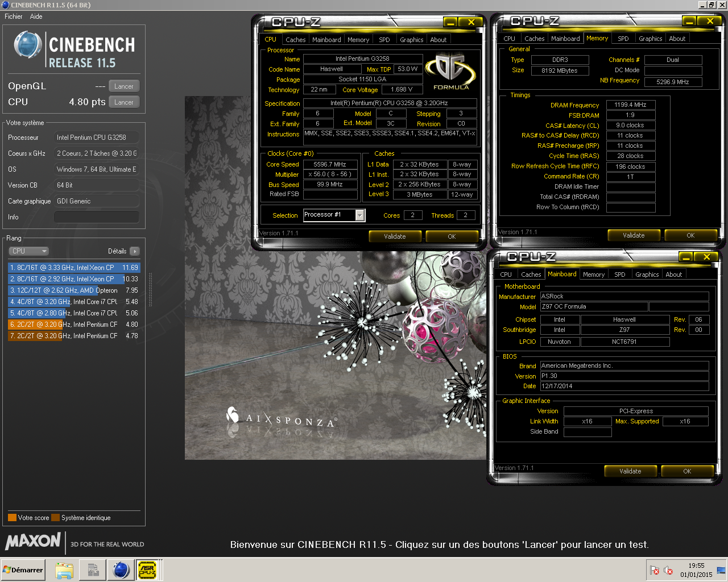Screen dimensions: 728x582
Task: Click the Multiplier value x 56.0
Action: 330,174
